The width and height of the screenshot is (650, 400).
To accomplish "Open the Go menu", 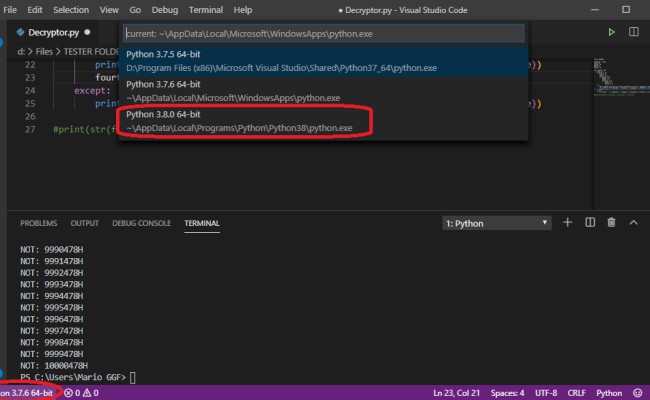I will point(135,10).
